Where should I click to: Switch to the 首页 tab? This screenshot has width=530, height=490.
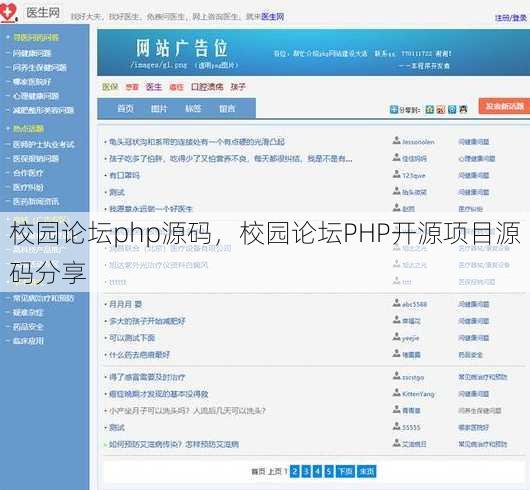pos(125,108)
